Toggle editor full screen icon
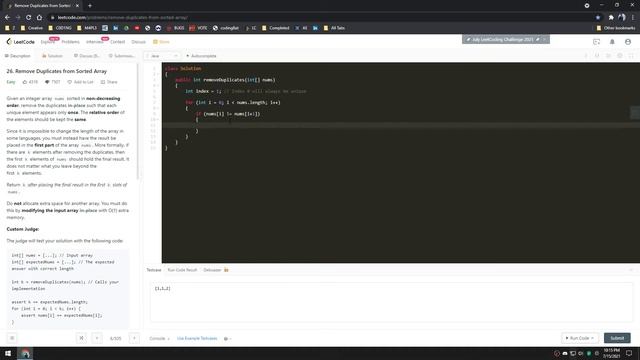The height and width of the screenshot is (360, 640). click(x=631, y=56)
